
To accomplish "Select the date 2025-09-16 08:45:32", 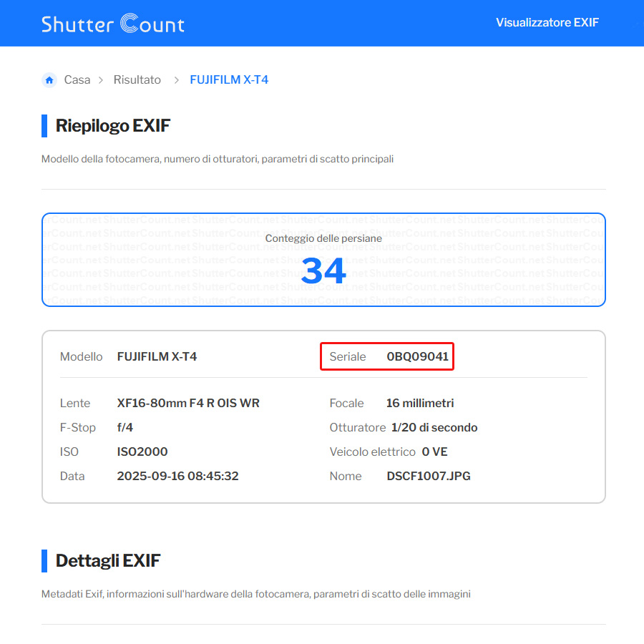I will click(x=178, y=476).
